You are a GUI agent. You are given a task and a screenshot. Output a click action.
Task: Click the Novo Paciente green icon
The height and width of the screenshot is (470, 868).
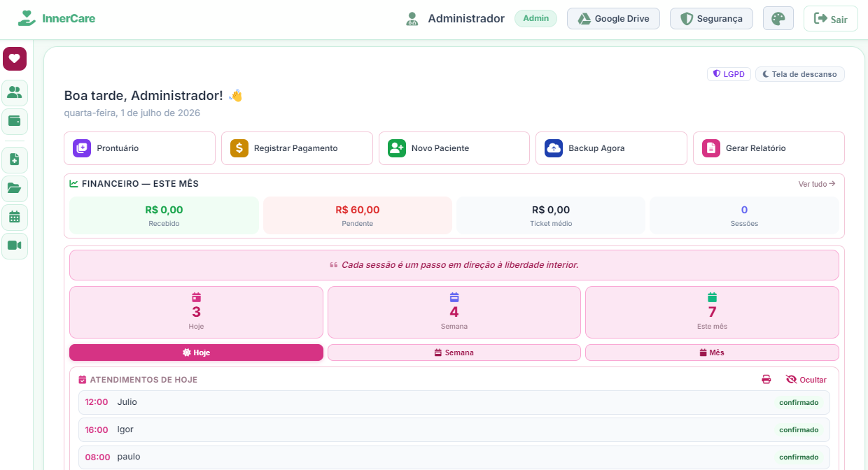point(397,148)
